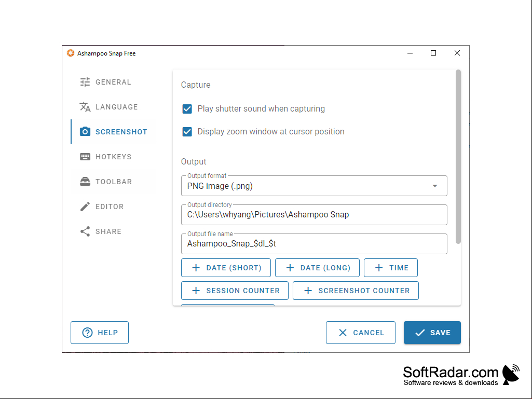Open the Share settings label
The image size is (532, 399).
tap(108, 231)
